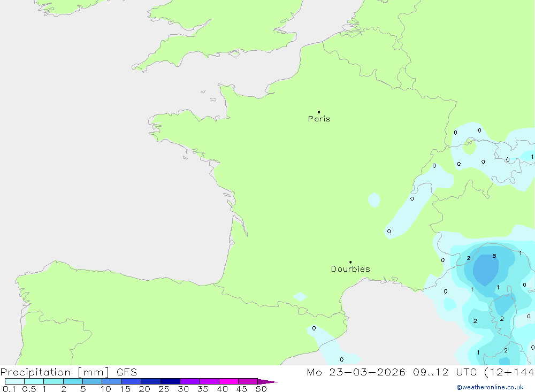This screenshot has height=392, width=535.
Task: Select the dot marker above Dourbies
Action: pos(350,262)
